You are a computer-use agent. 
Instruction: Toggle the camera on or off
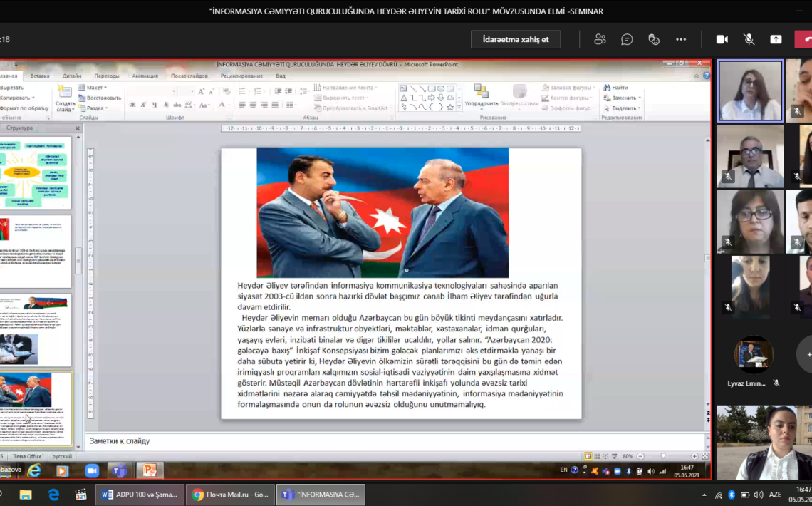pyautogui.click(x=722, y=39)
